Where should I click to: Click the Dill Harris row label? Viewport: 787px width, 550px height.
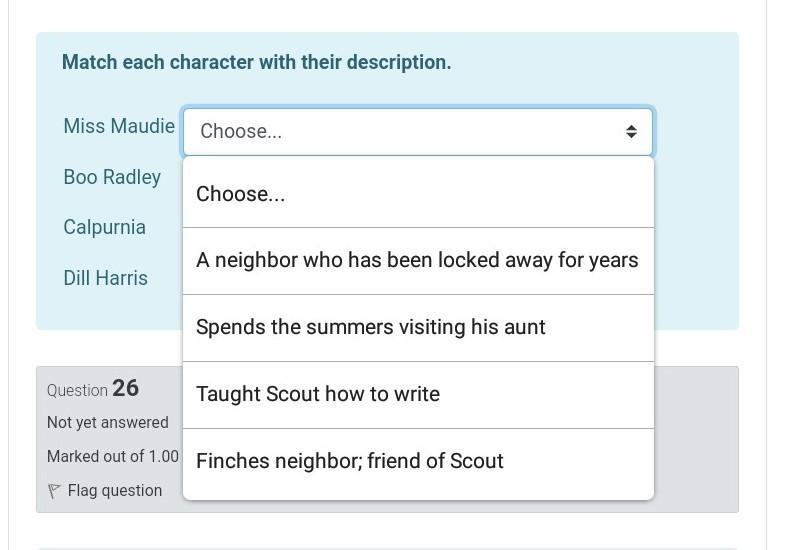(105, 278)
